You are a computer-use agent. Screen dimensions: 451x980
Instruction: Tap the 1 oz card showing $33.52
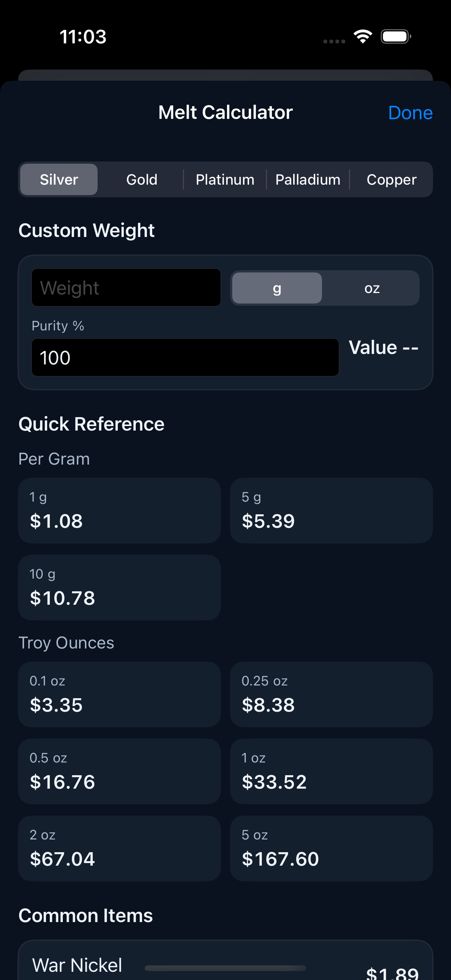pyautogui.click(x=331, y=771)
